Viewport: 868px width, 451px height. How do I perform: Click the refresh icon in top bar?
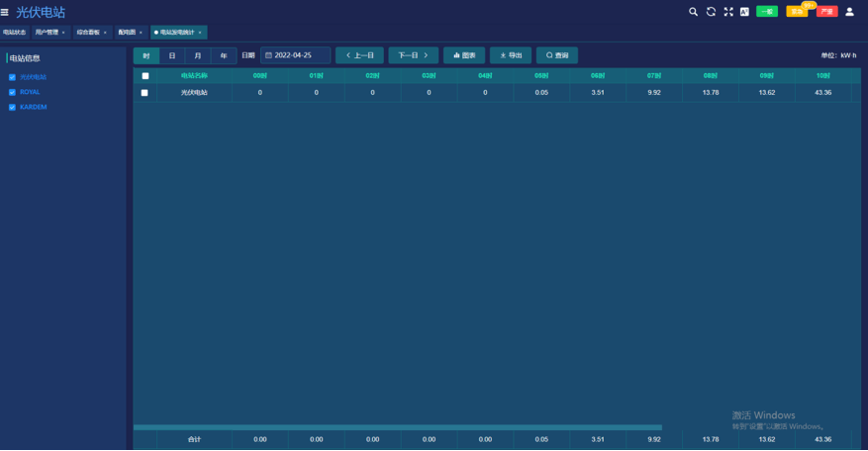711,12
